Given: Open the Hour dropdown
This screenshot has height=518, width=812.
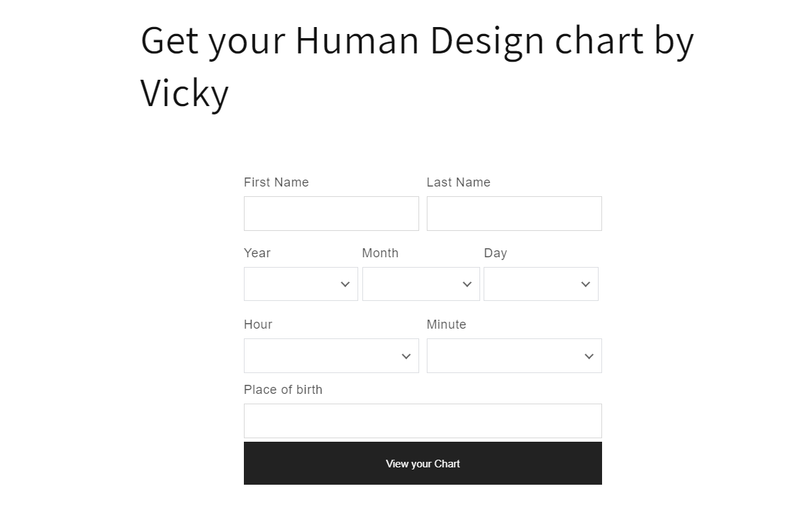Looking at the screenshot, I should point(331,356).
